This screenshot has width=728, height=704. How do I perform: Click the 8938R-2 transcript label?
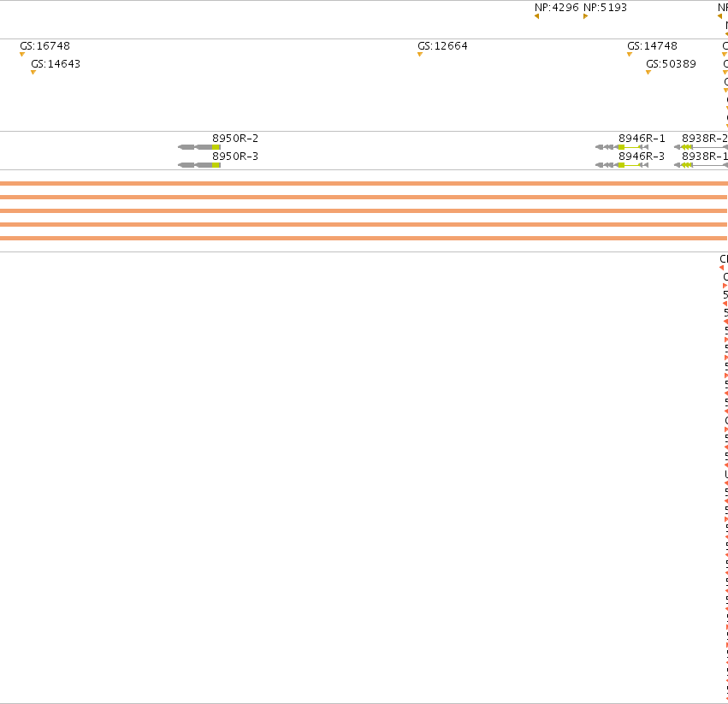(705, 139)
